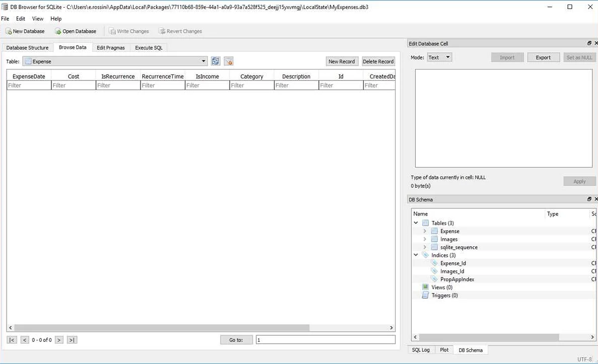Viewport: 598px width, 364px height.
Task: Select the Expense table icon in DB Schema
Action: (434, 231)
